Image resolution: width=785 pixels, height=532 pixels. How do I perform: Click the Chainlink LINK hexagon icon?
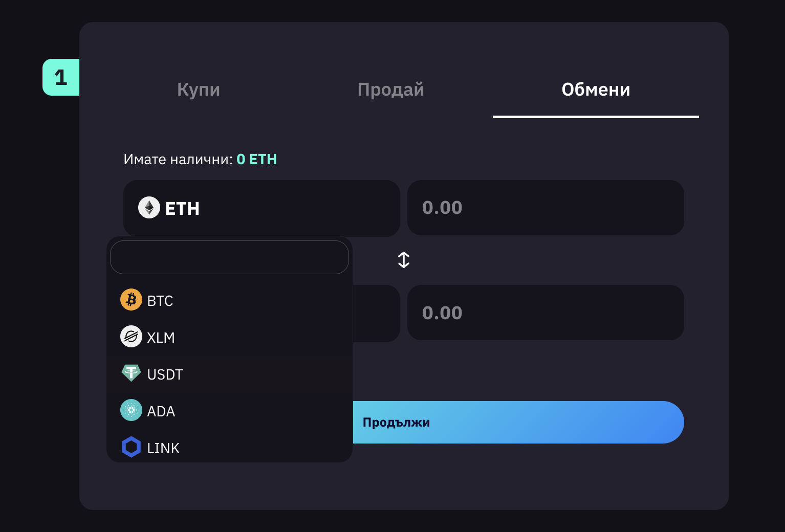point(131,447)
